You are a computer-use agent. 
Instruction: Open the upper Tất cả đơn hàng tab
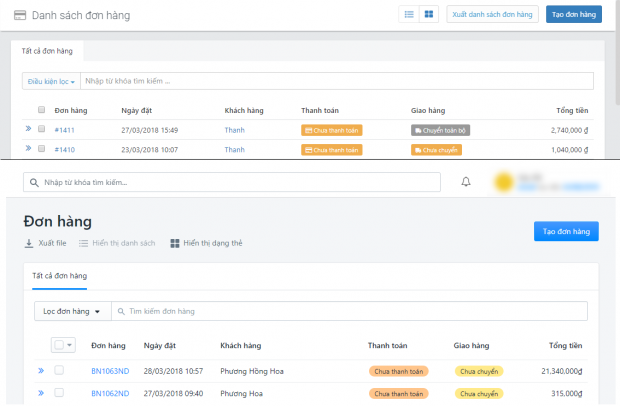pyautogui.click(x=47, y=49)
